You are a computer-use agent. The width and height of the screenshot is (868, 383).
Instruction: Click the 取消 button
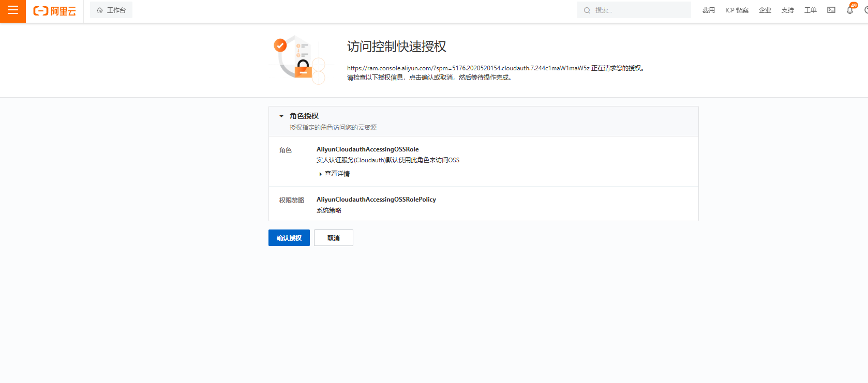[333, 238]
